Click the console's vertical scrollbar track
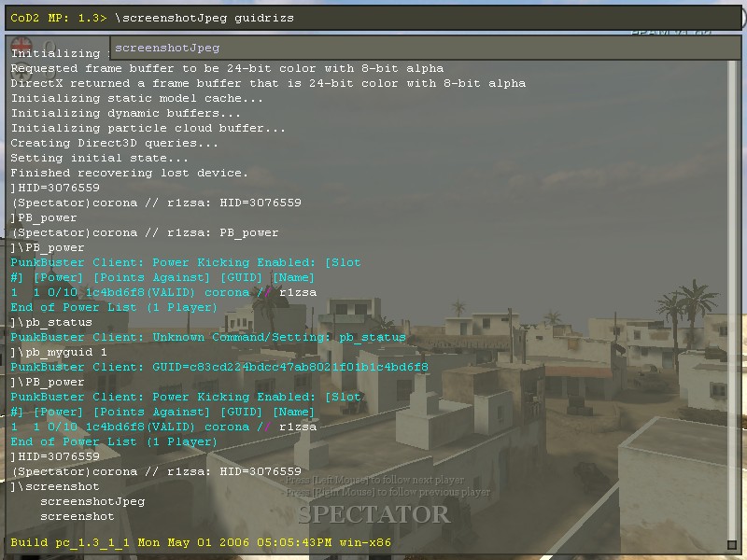This screenshot has width=747, height=560. 732,299
